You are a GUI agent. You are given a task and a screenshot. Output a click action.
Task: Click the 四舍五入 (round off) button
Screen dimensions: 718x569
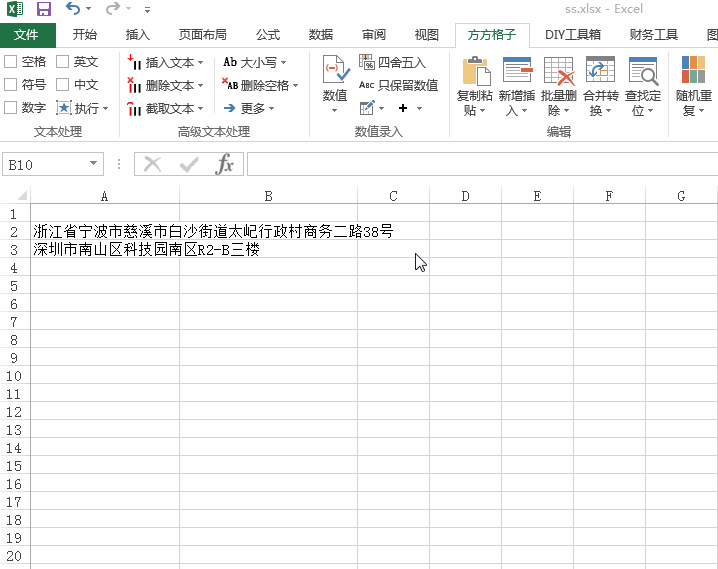point(392,62)
